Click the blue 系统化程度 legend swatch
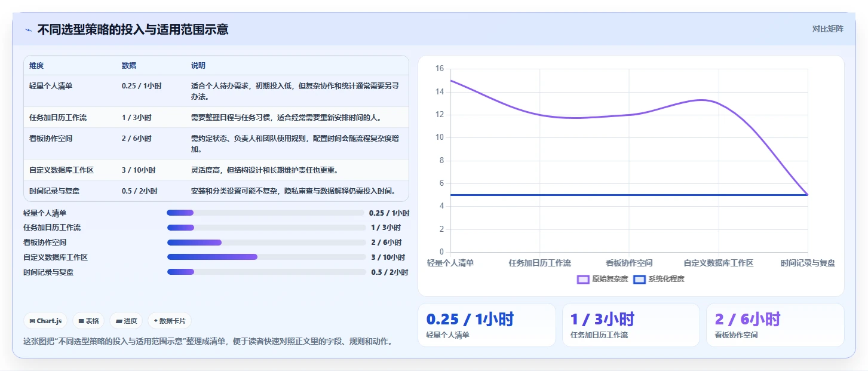Image resolution: width=868 pixels, height=371 pixels. (639, 279)
